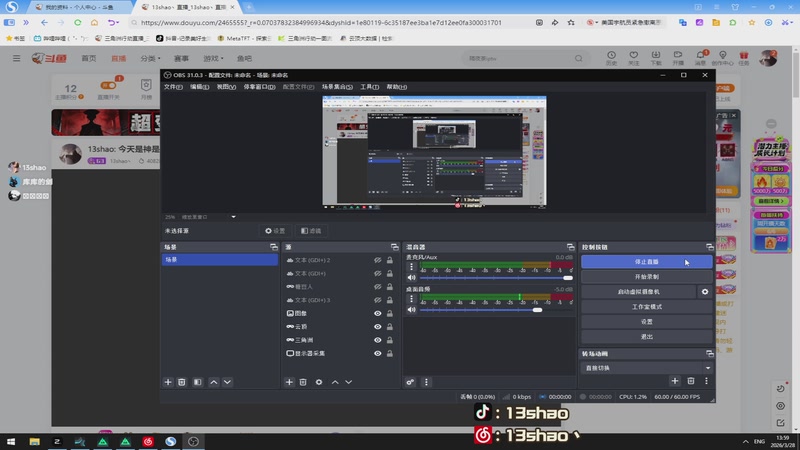Screen dimensions: 800x450
Task: Undock the 场景 panel via float icon
Action: click(274, 247)
